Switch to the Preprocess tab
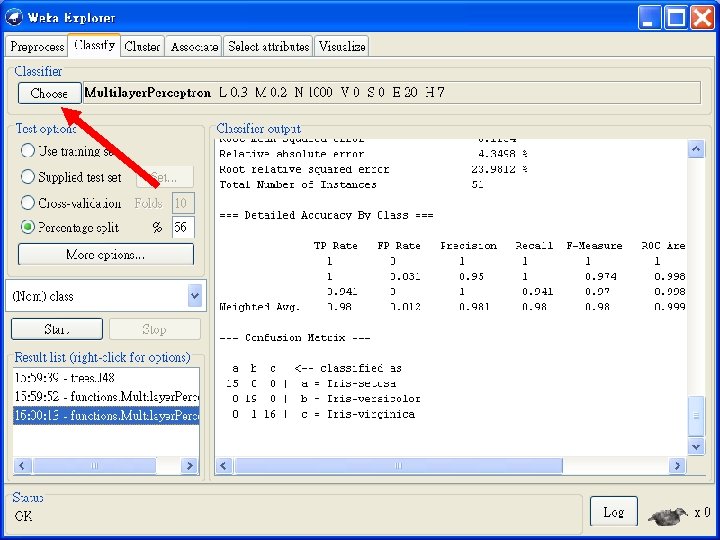 pos(37,46)
